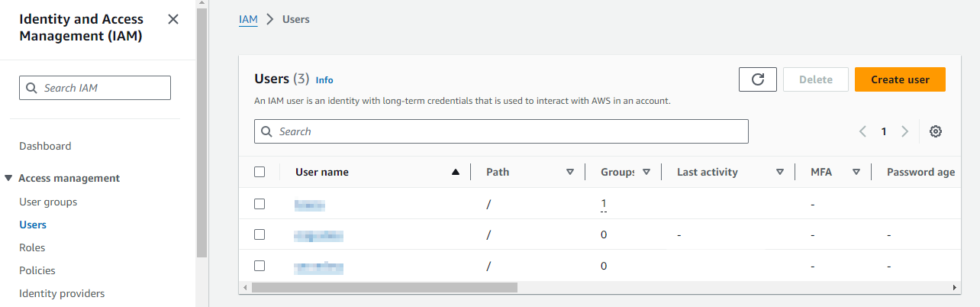Image resolution: width=980 pixels, height=307 pixels.
Task: Select the first user row checkbox
Action: (260, 204)
